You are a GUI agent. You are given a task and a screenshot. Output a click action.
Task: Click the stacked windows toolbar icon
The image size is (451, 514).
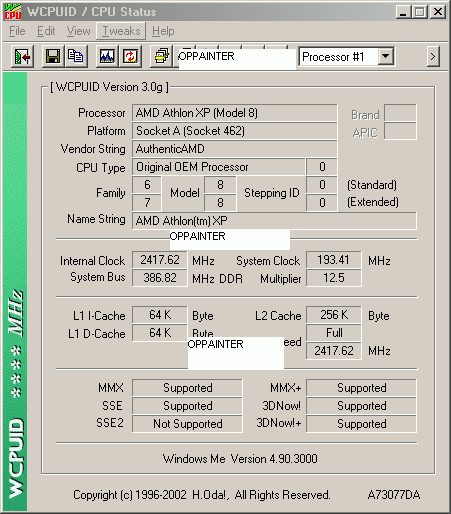(x=161, y=56)
